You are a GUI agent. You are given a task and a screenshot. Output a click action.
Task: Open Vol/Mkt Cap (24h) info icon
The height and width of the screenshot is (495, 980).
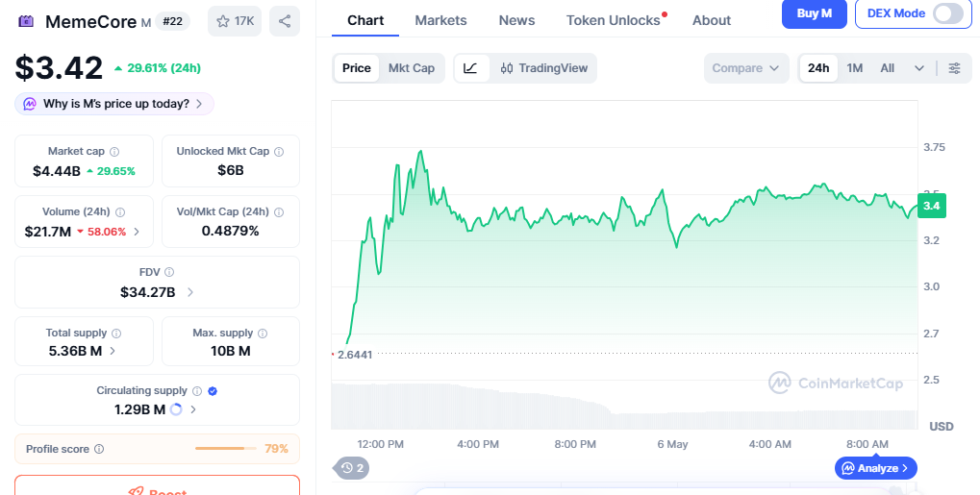coord(279,211)
